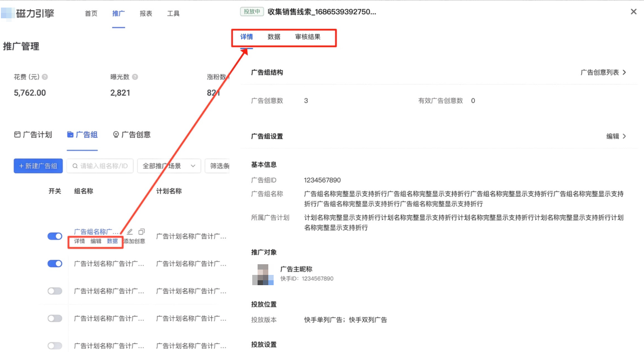Switch to the 审核结果 tab
This screenshot has height=352, width=644.
308,37
